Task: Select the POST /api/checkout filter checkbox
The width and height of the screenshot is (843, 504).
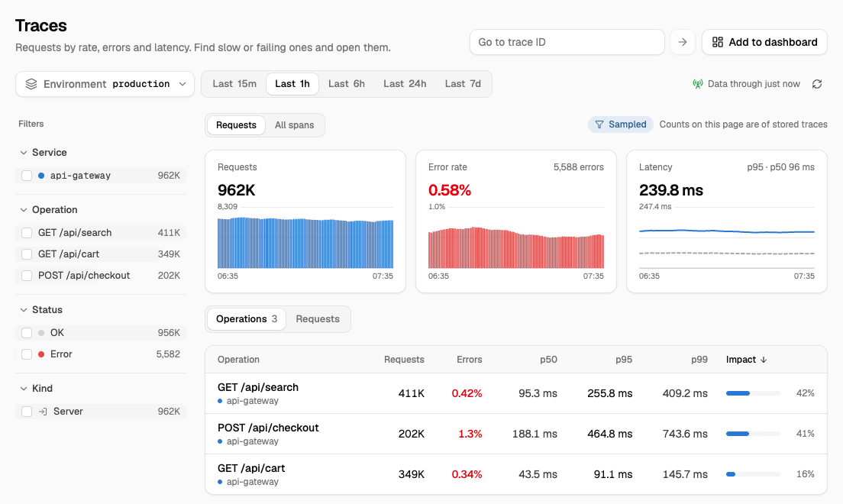Action: point(26,276)
